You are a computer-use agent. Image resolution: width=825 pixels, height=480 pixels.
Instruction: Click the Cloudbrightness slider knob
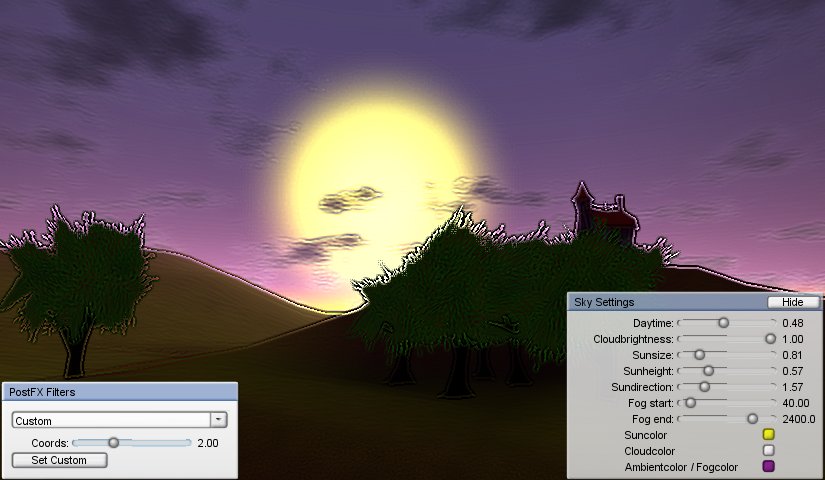pyautogui.click(x=770, y=339)
